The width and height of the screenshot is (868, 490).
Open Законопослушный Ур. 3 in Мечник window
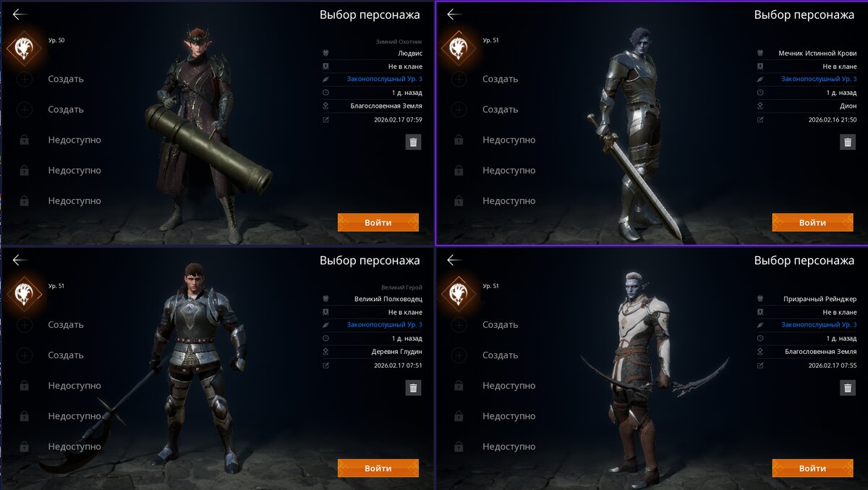coord(819,79)
